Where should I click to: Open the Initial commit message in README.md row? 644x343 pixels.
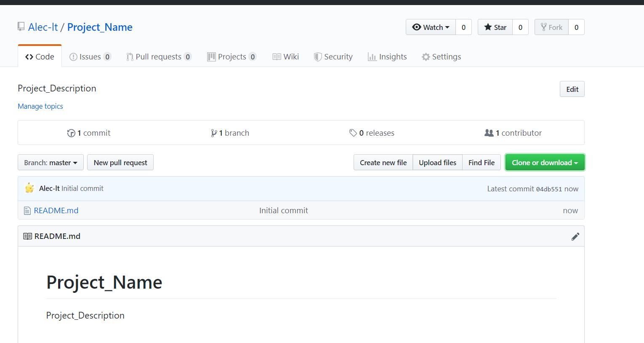tap(284, 211)
